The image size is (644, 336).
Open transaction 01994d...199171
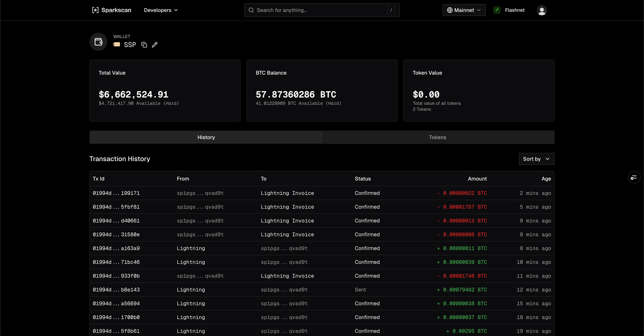pyautogui.click(x=116, y=193)
